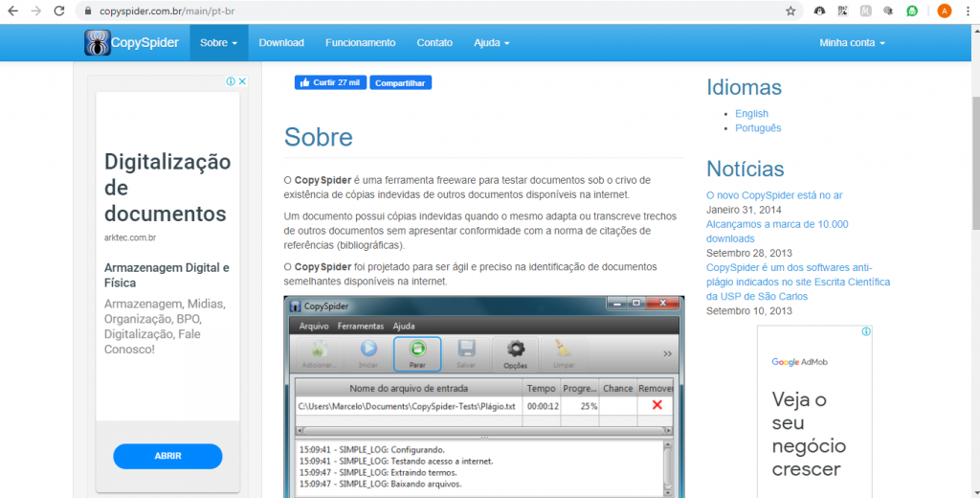The image size is (980, 498).
Task: Click the address bar URL
Action: (x=167, y=11)
